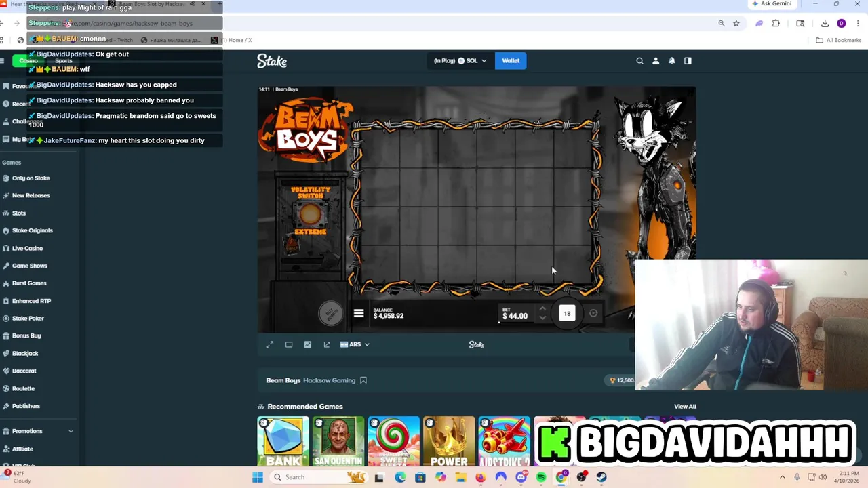
Task: Select Only on Stake in sidebar
Action: tap(31, 178)
